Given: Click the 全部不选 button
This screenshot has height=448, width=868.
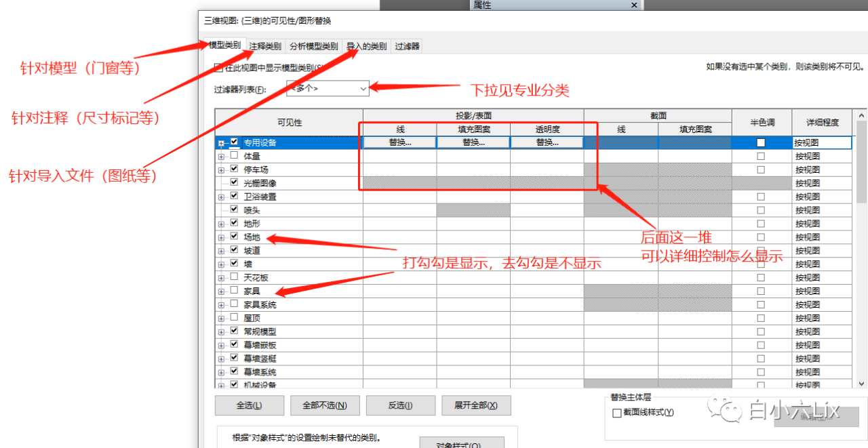Looking at the screenshot, I should pyautogui.click(x=324, y=405).
